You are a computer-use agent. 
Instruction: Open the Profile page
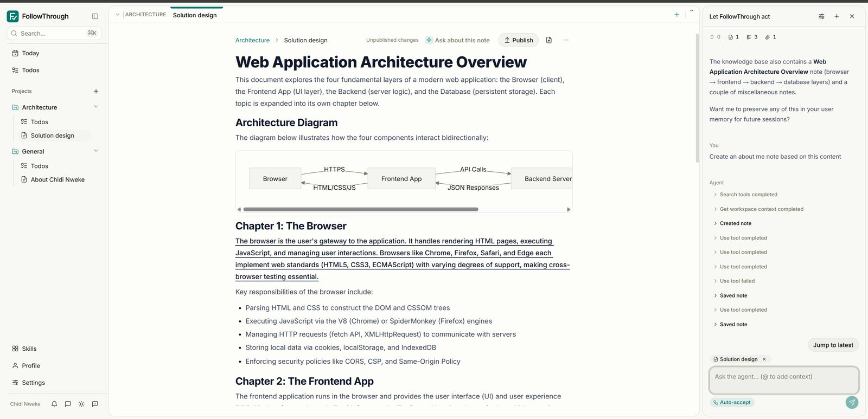31,365
